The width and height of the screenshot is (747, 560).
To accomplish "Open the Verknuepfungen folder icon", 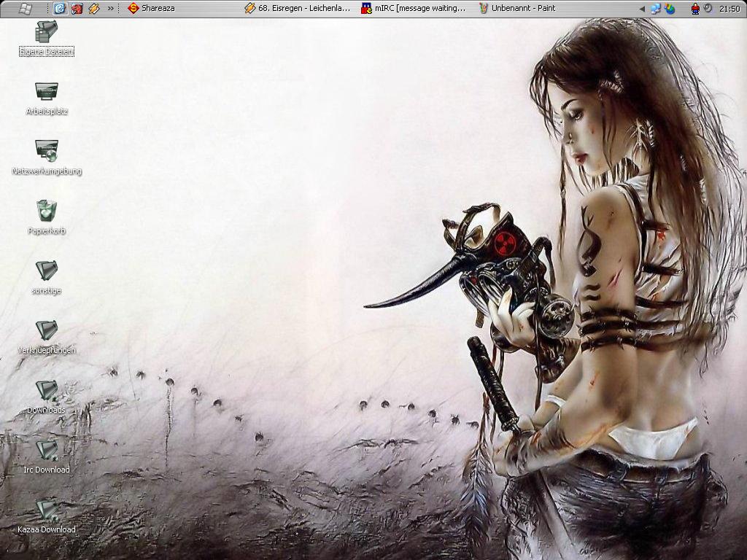I will (47, 331).
